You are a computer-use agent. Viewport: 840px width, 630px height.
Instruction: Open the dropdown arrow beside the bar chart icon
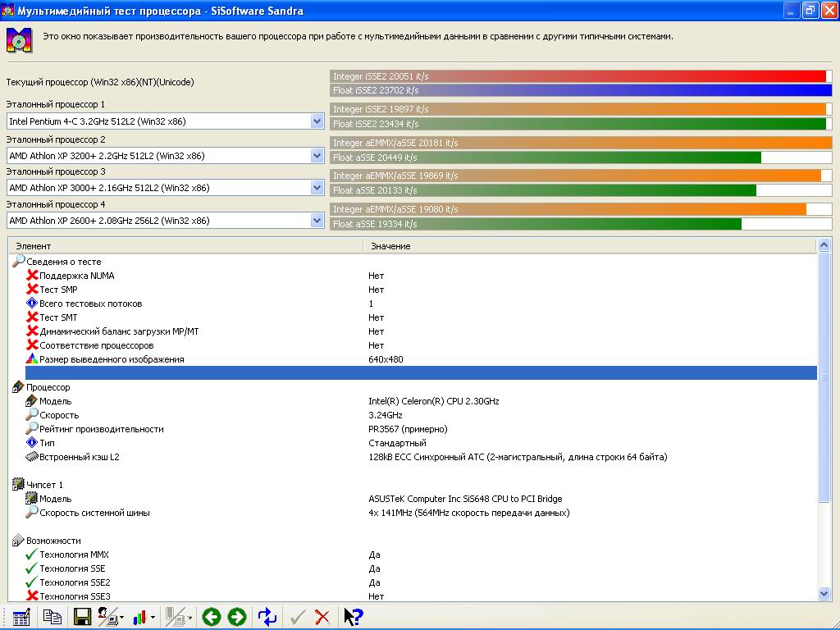(153, 618)
